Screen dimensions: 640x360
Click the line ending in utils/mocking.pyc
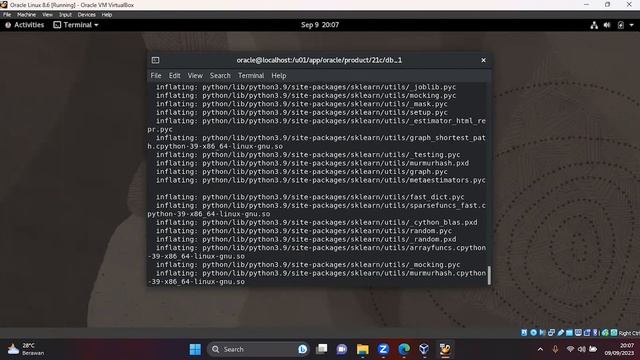306,96
